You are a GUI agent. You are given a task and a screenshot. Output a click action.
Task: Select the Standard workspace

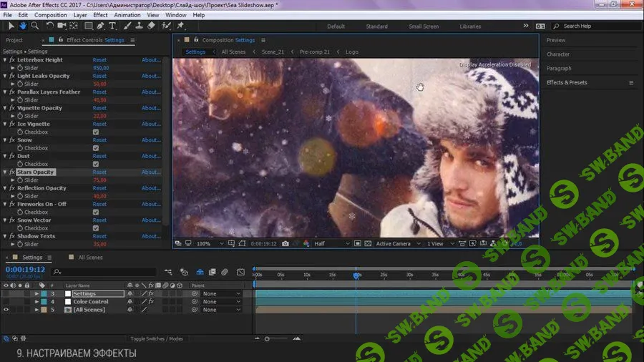[x=376, y=26]
